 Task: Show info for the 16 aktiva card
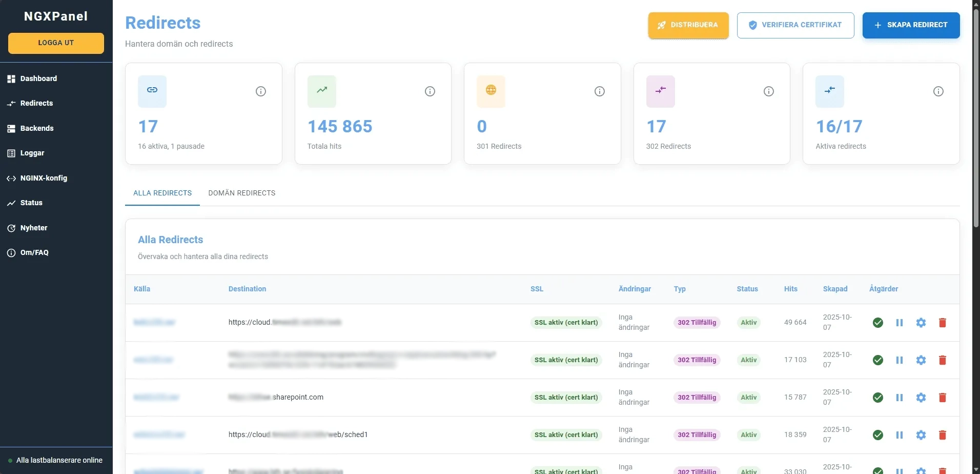[261, 91]
